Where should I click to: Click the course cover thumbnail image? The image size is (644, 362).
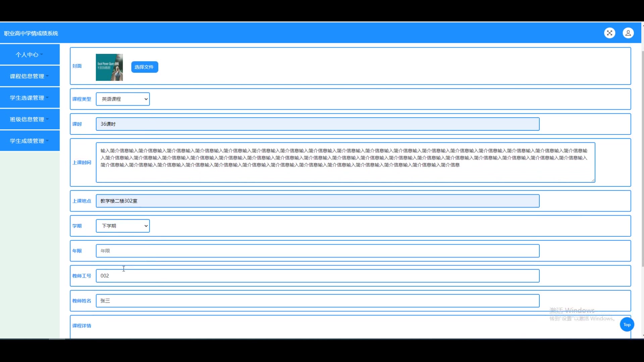click(109, 67)
